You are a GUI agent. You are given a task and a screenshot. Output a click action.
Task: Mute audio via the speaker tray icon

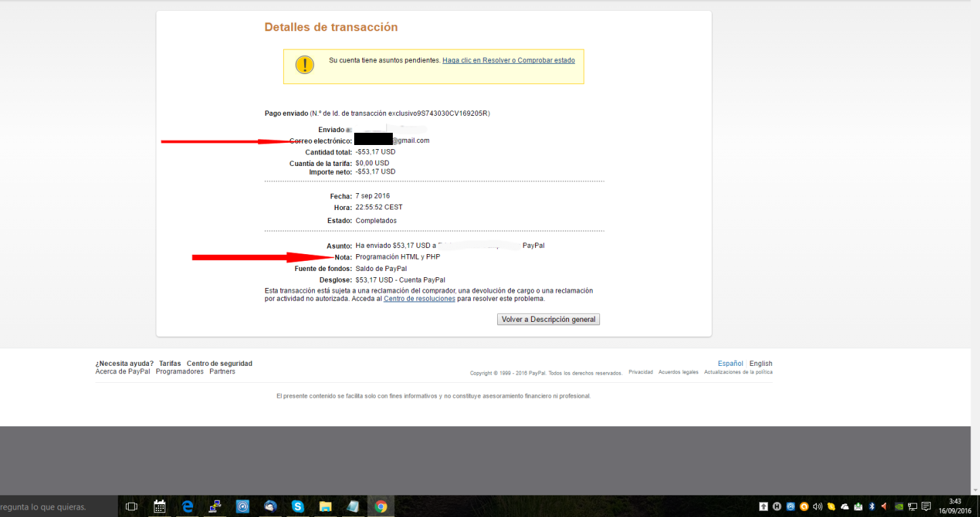click(818, 506)
